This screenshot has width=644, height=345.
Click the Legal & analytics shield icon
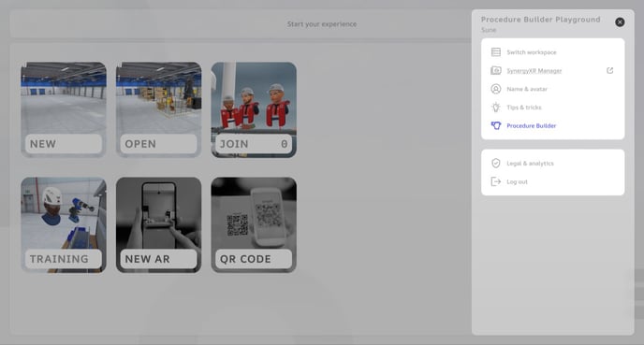pos(496,164)
